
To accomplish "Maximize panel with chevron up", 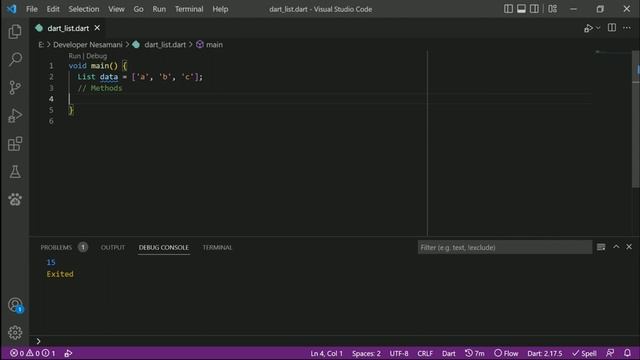I will tap(616, 247).
